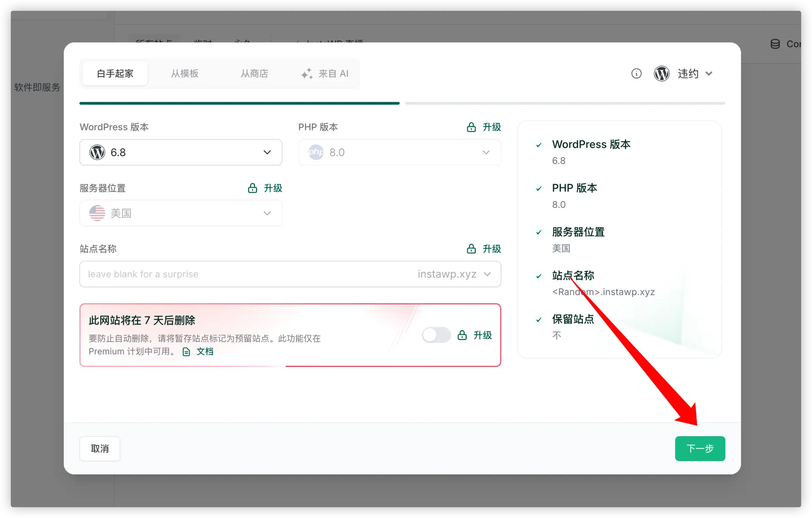The image size is (812, 518).
Task: Click the database icon in background window
Action: coord(775,44)
